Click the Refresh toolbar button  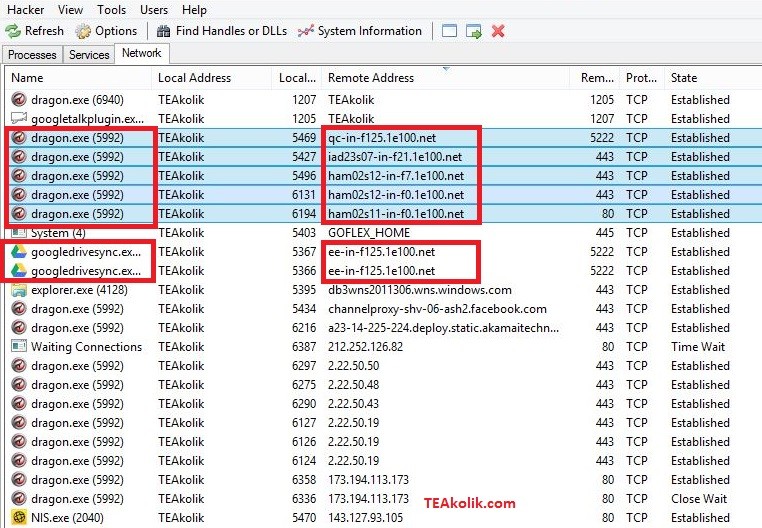tap(35, 31)
